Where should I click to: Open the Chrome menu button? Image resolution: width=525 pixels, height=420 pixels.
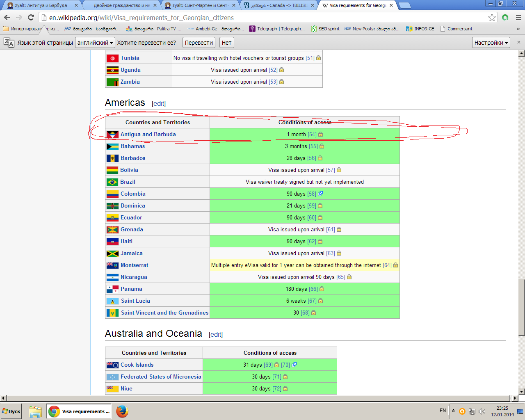518,17
